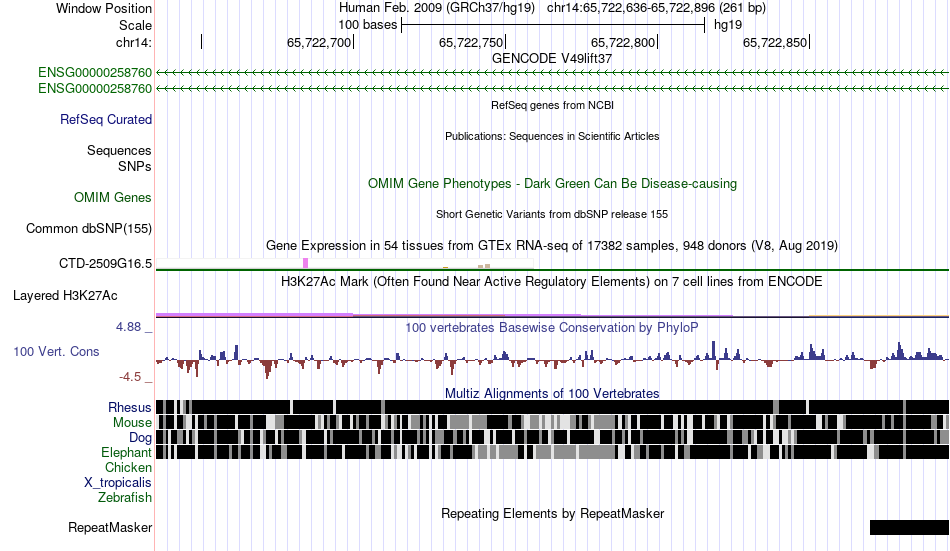The image size is (950, 551).
Task: Click the H3K27Ac Mark track title
Action: (x=552, y=282)
